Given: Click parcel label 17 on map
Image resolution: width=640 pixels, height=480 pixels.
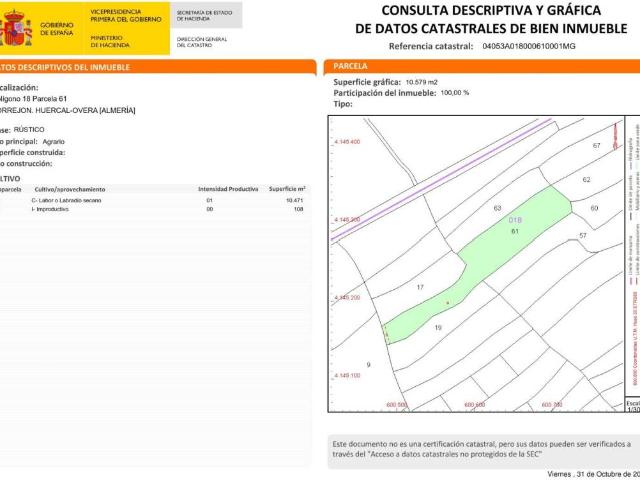Looking at the screenshot, I should tap(420, 287).
